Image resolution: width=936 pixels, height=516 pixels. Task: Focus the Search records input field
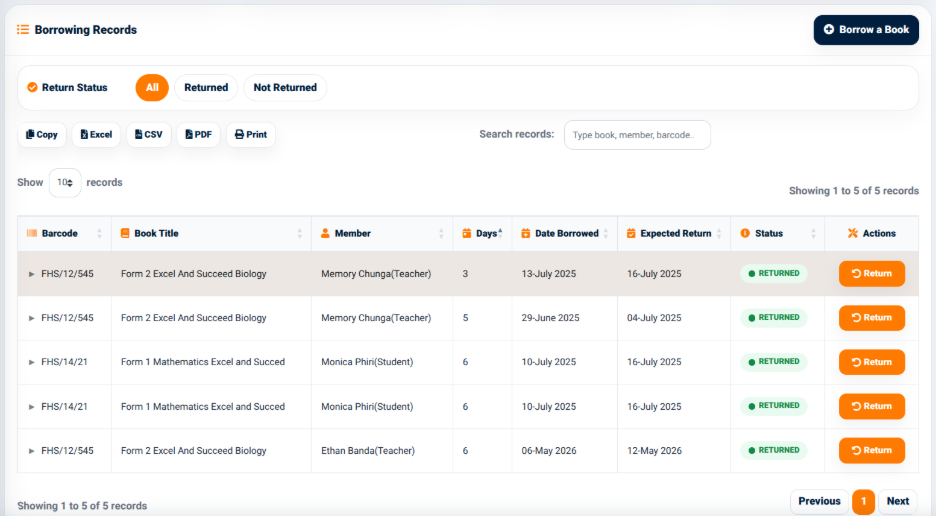(x=637, y=135)
